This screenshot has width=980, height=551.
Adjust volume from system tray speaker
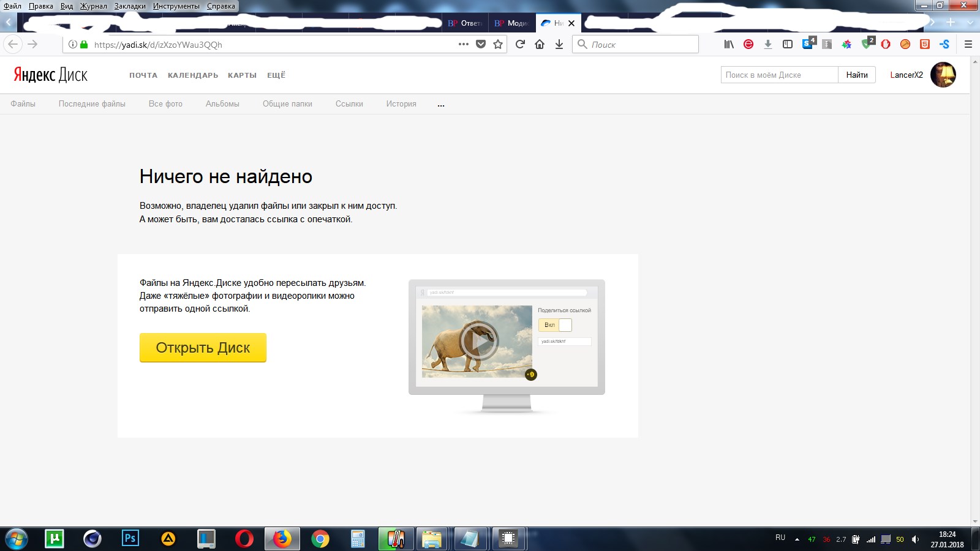pyautogui.click(x=915, y=539)
